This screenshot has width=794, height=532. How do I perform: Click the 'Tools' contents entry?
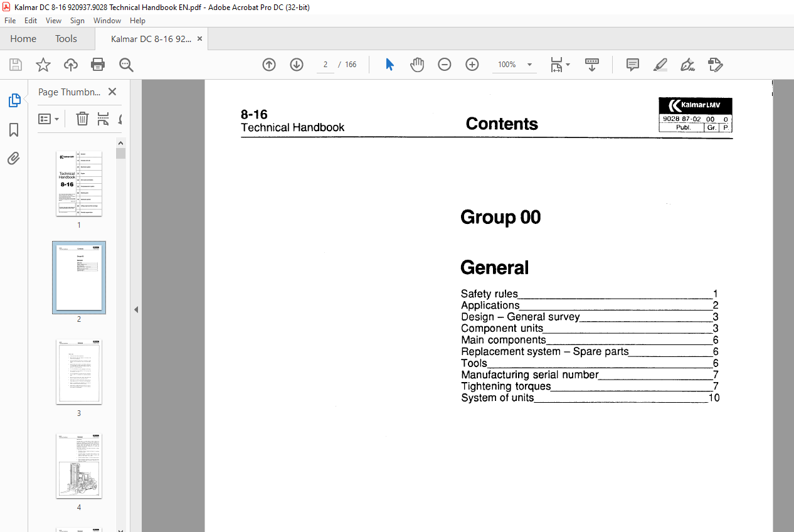(x=590, y=363)
